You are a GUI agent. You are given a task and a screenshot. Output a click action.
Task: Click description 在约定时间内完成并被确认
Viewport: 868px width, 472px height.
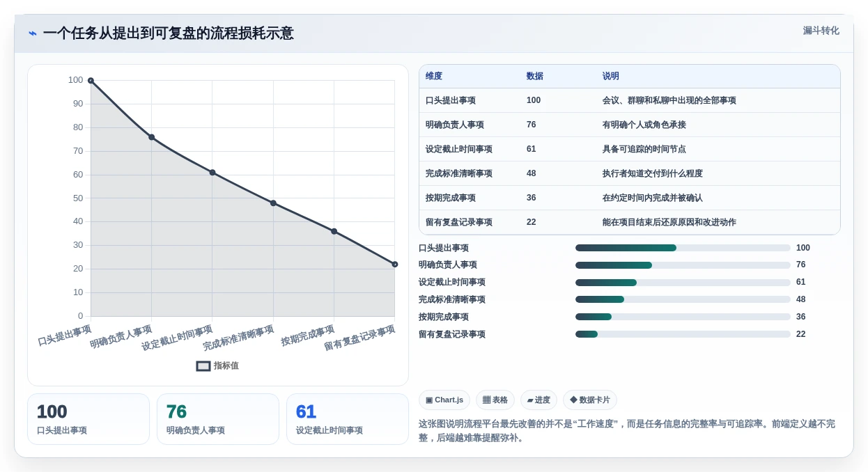point(653,198)
